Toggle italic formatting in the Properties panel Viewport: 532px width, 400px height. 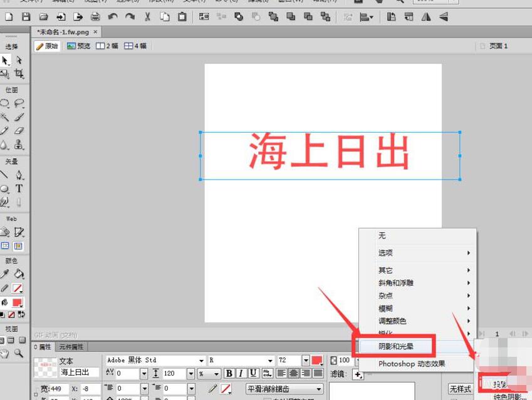pyautogui.click(x=241, y=373)
